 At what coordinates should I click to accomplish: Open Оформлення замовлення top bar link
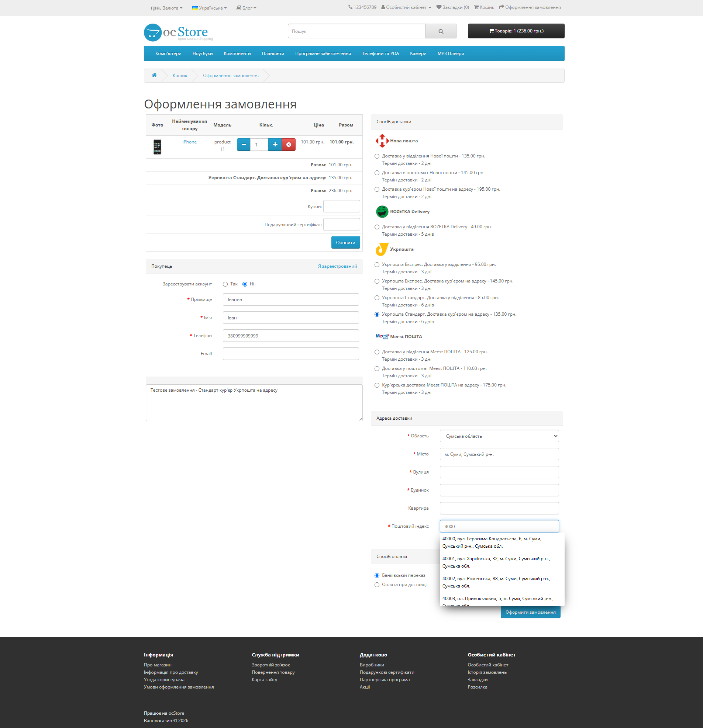tap(530, 7)
